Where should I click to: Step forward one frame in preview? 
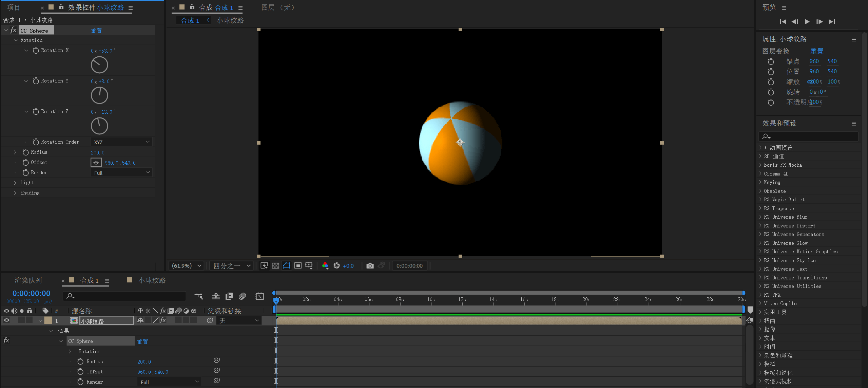coord(819,22)
